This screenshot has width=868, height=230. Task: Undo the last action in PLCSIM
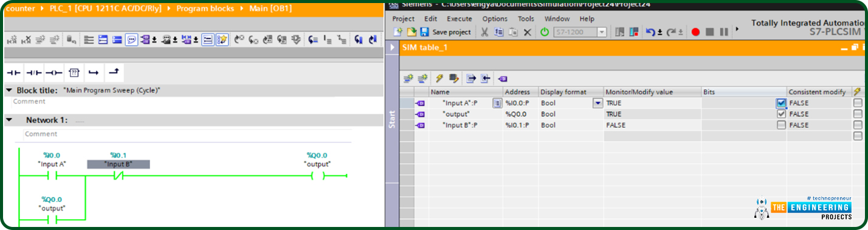click(650, 32)
